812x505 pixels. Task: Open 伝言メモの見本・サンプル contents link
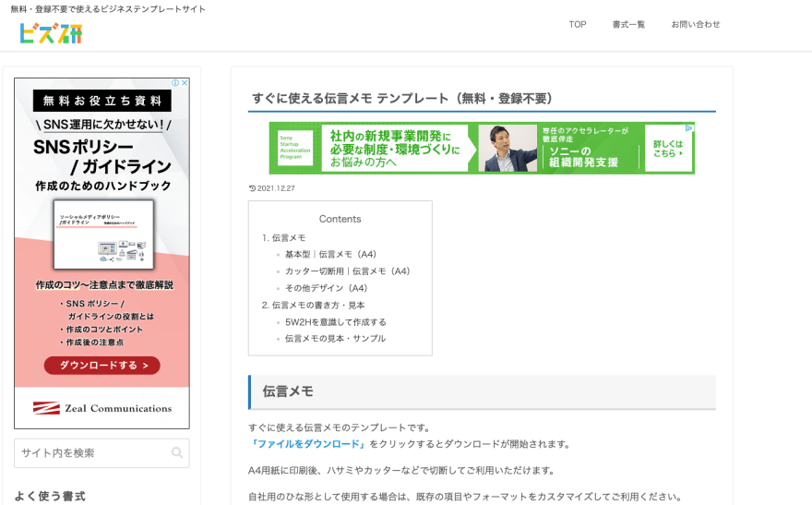(x=335, y=338)
